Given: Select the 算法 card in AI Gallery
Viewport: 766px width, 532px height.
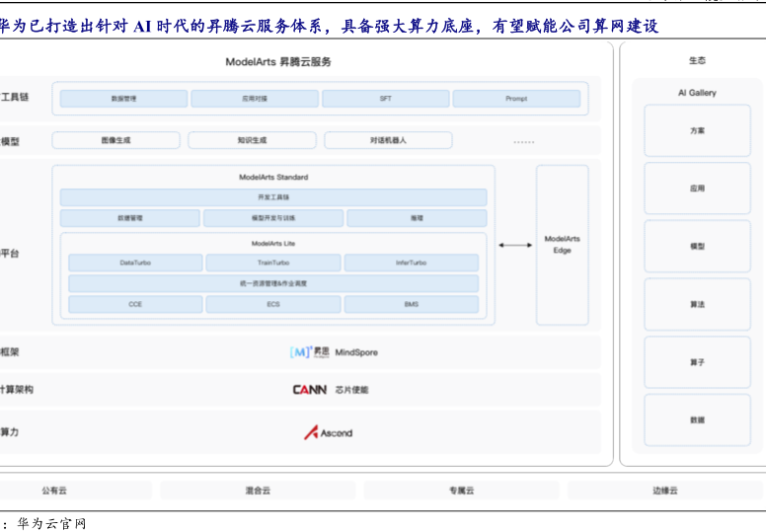Looking at the screenshot, I should coord(697,304).
